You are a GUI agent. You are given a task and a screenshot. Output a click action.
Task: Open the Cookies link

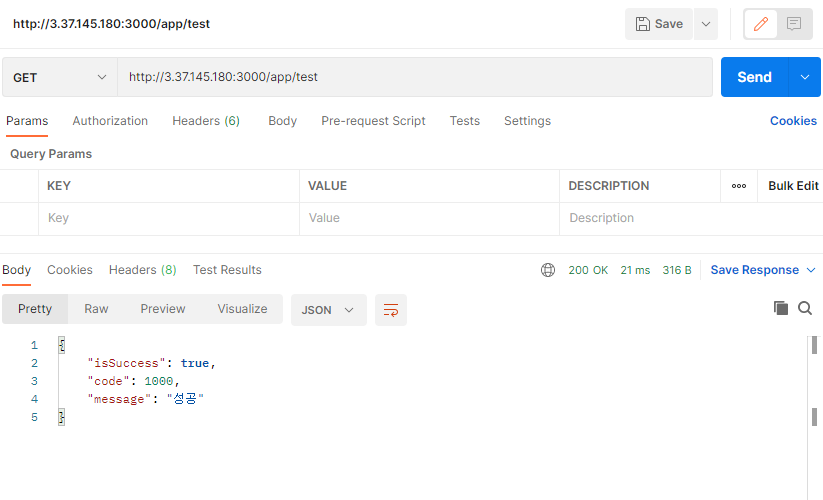coord(793,121)
